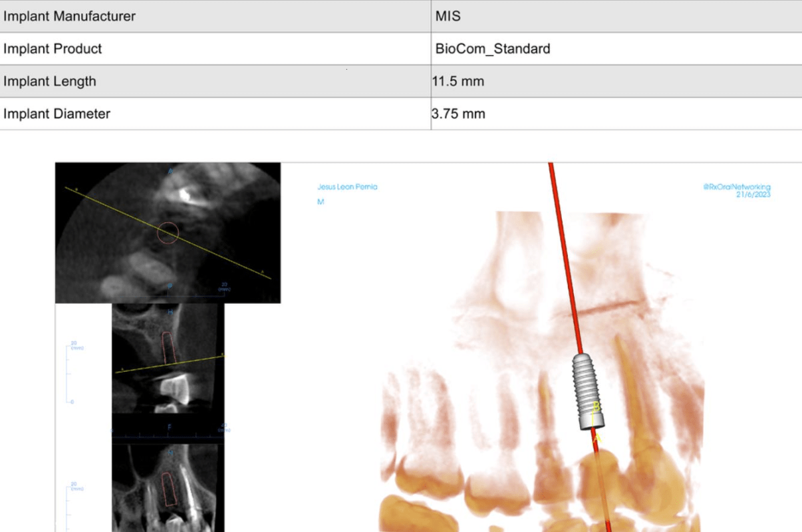The height and width of the screenshot is (532, 802).
Task: Click the yellow B marker on the implant
Action: coord(597,407)
